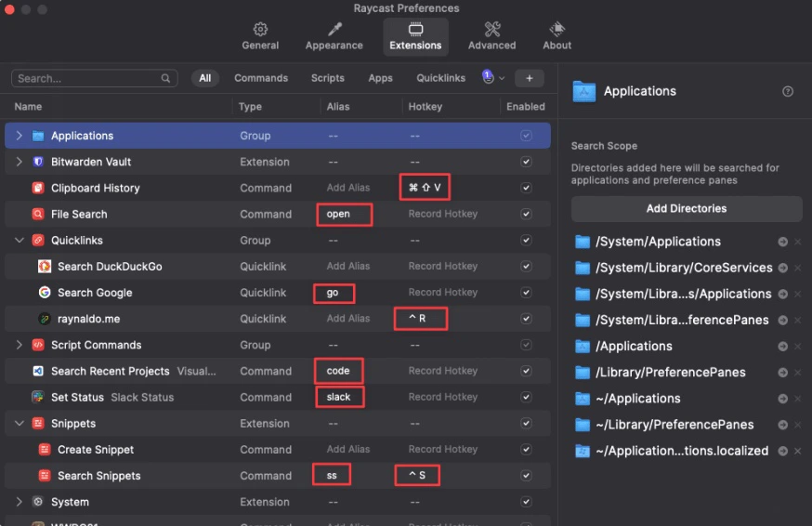Filter list by Quicklinks
Screen dimensions: 812x526
point(441,78)
